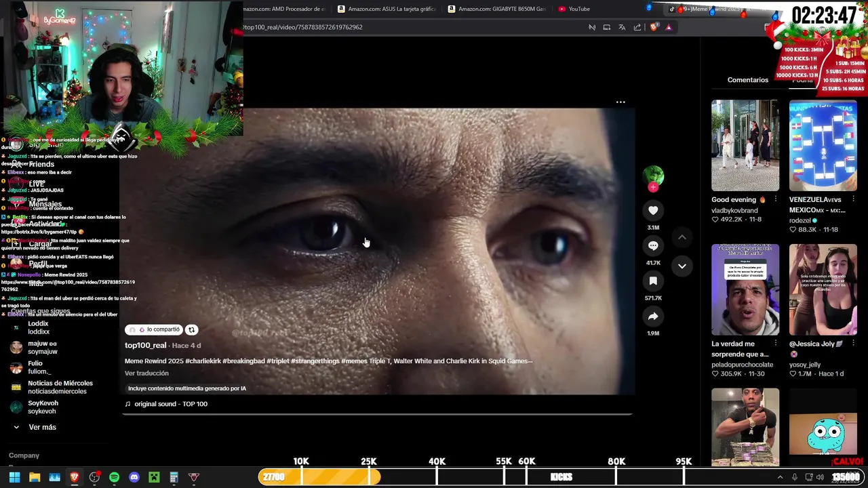Switch to Amazon AMD Procesador tab

tap(285, 9)
